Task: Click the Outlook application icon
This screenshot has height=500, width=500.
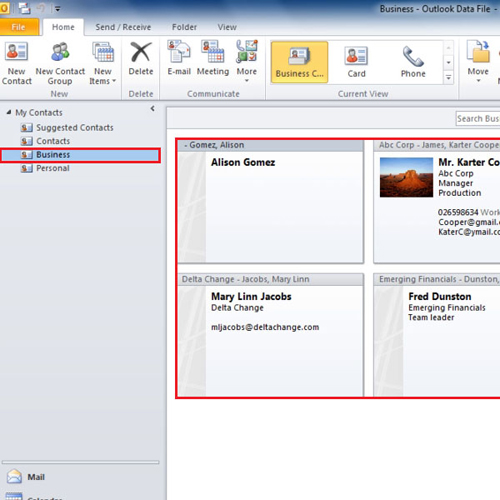Action: click(4, 8)
